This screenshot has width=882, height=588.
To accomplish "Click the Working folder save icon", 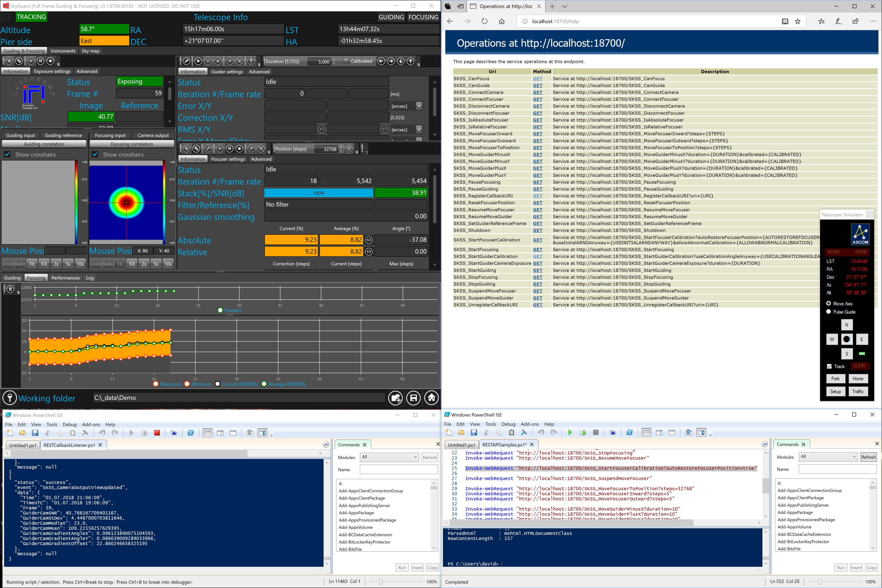I will pyautogui.click(x=413, y=398).
